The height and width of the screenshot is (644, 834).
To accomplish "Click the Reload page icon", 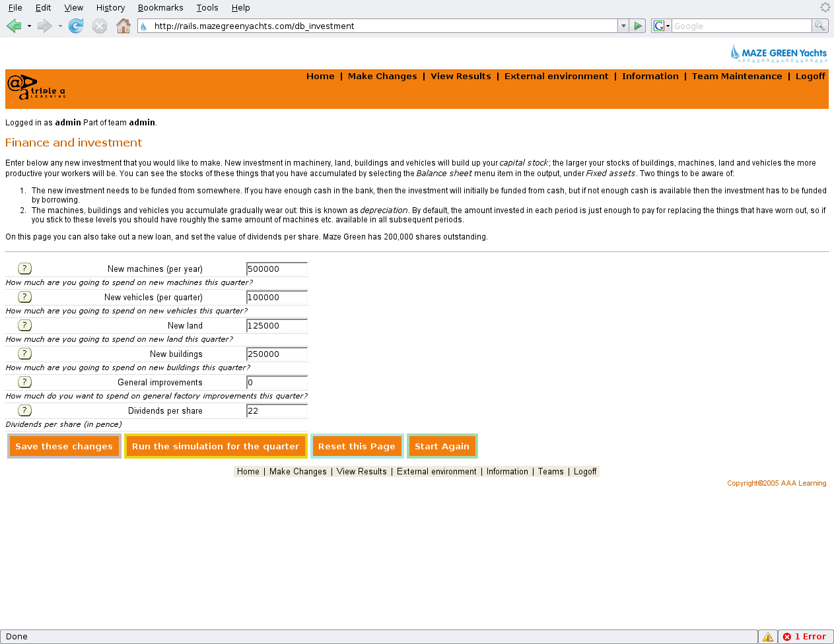I will coord(76,26).
